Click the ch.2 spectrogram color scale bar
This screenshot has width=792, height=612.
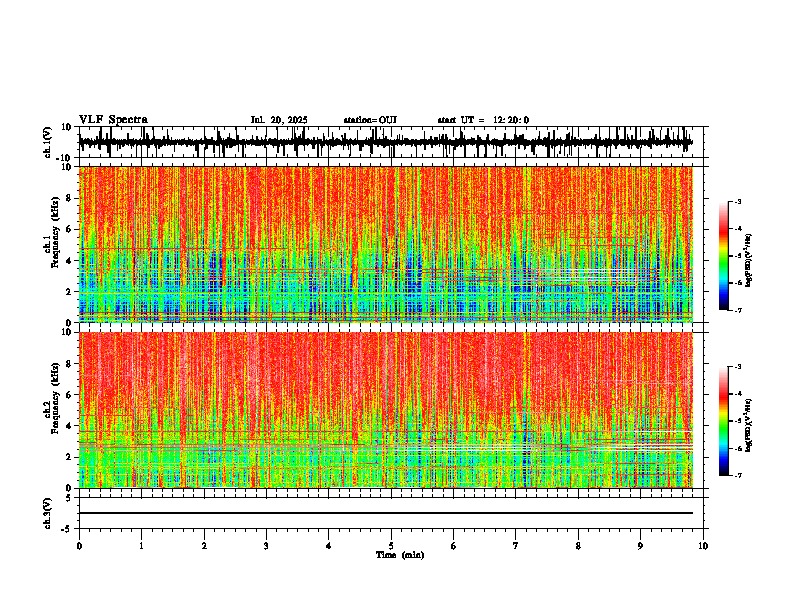[x=723, y=421]
